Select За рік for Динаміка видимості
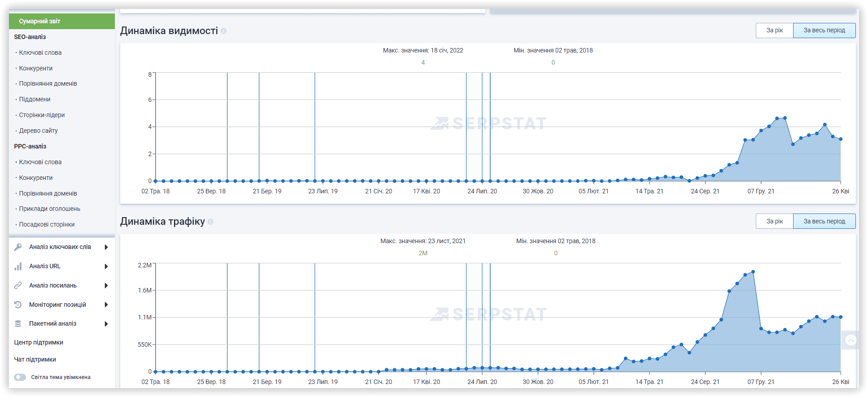The height and width of the screenshot is (397, 868). (774, 31)
